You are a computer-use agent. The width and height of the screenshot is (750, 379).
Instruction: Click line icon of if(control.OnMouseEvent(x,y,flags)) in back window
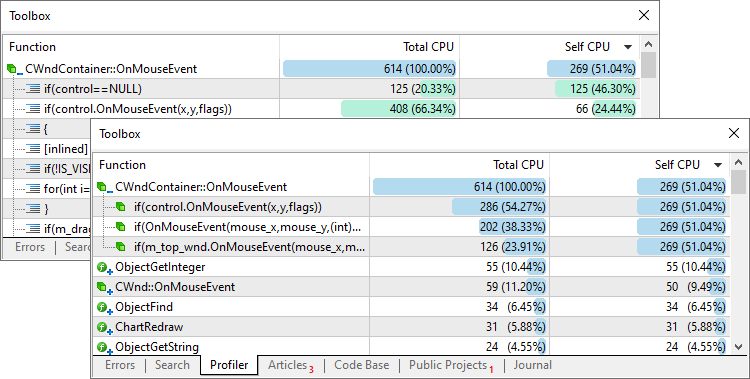click(x=33, y=109)
